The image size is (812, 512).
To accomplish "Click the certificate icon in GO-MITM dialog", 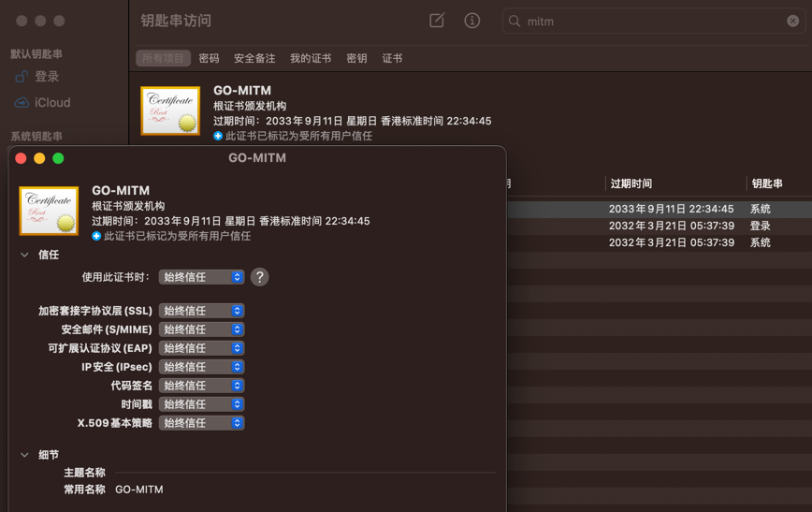I will [49, 211].
